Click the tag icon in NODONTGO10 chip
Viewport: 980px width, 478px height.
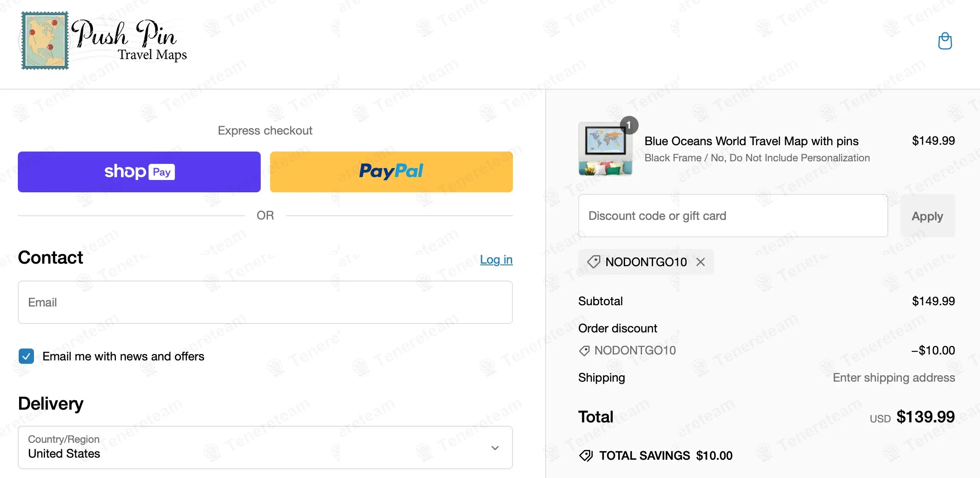593,262
